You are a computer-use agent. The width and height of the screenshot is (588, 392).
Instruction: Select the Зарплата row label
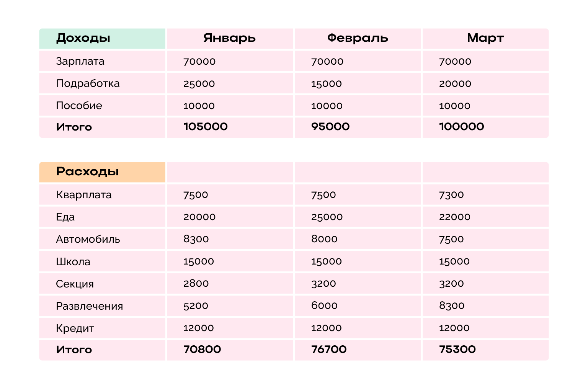80,61
